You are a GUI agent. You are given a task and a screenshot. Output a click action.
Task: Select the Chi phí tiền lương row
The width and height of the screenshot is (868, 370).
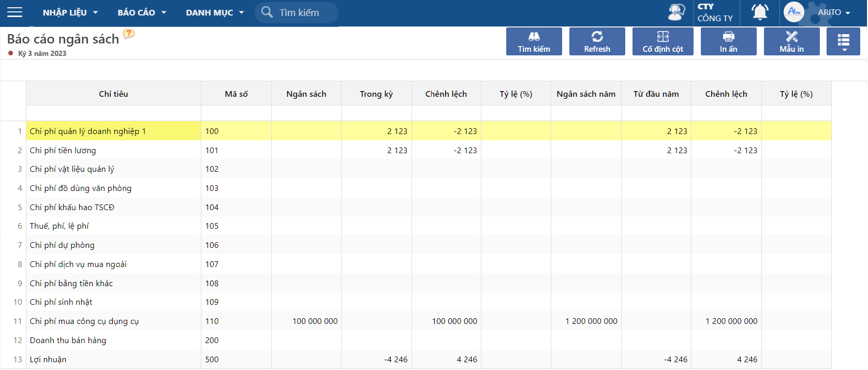tap(63, 150)
